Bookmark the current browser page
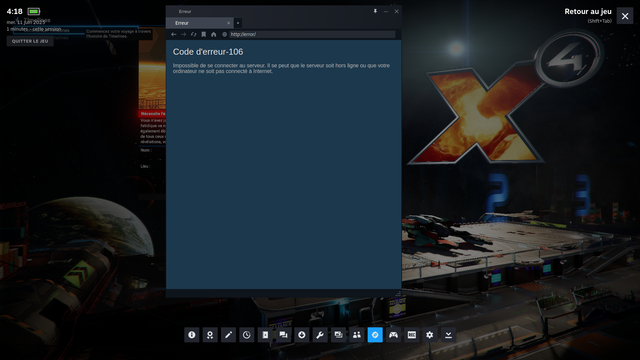Viewport: 640px width, 360px height. coord(204,34)
